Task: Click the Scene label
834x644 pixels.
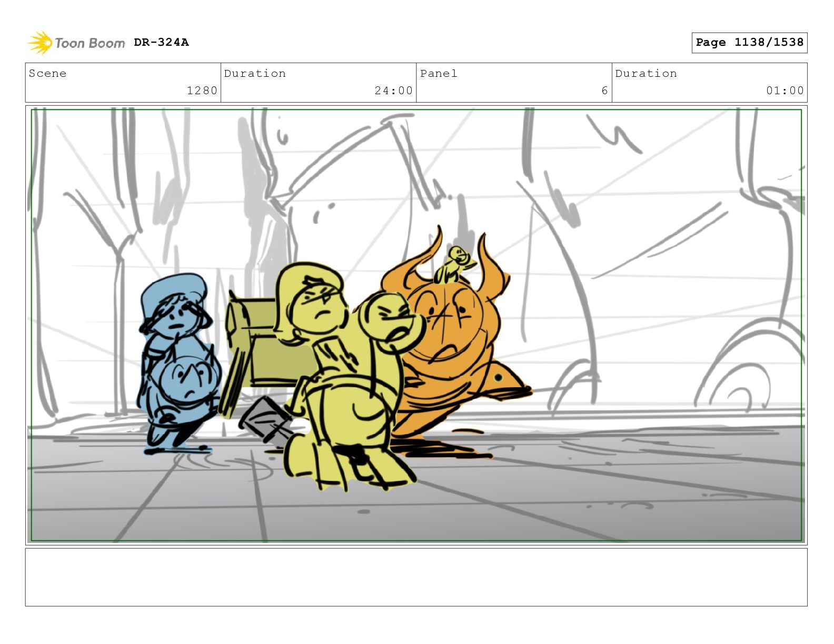Action: [x=47, y=73]
